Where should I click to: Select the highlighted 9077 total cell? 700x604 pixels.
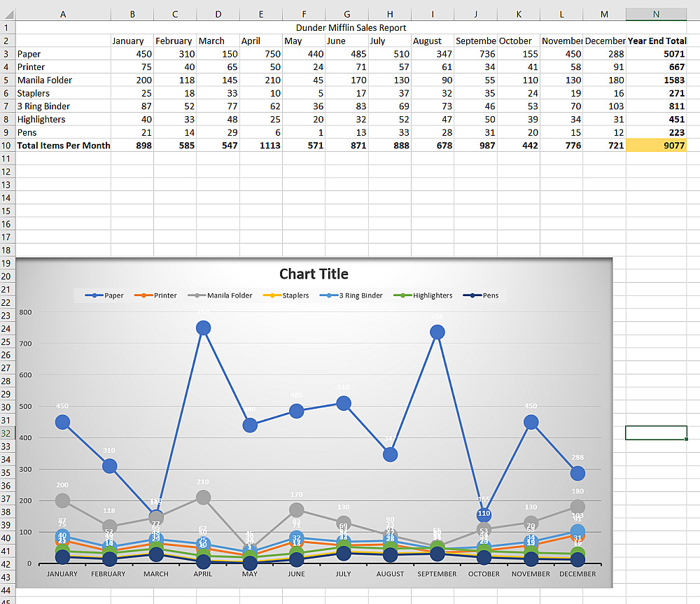tap(657, 146)
